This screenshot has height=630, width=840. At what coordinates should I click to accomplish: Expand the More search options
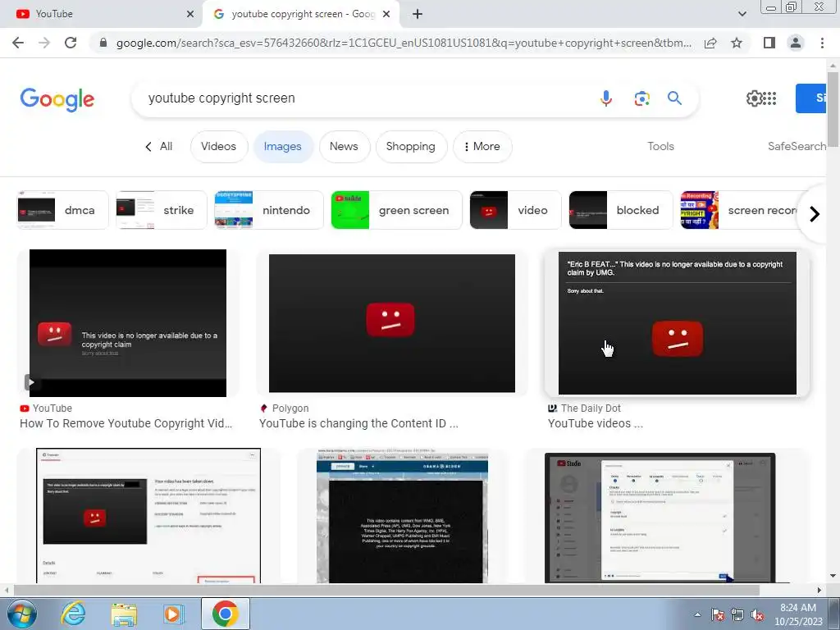point(482,146)
